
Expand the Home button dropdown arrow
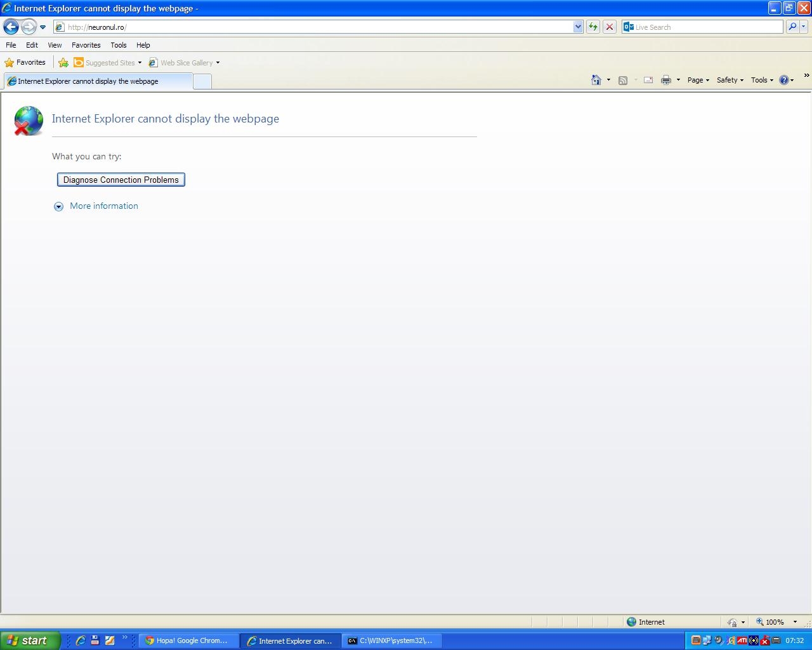coord(608,80)
